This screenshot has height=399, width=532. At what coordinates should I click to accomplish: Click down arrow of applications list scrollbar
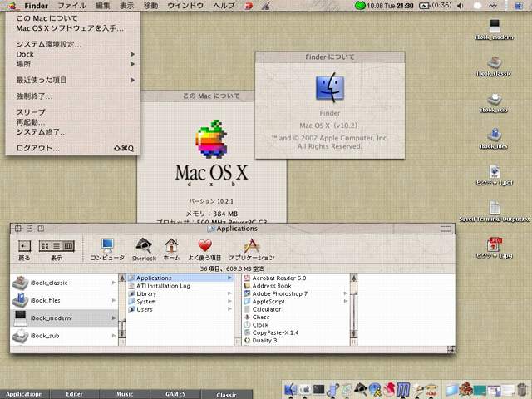pyautogui.click(x=353, y=333)
